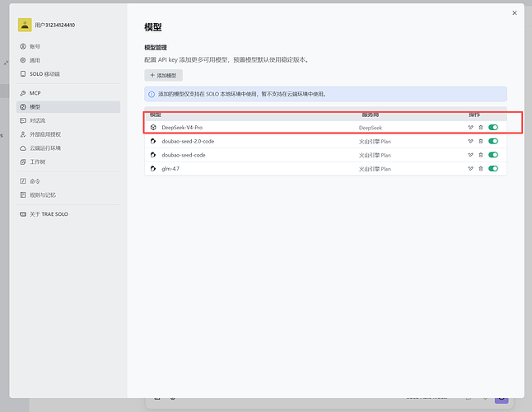Click the doubao-seed-2.0-code logo icon

click(x=153, y=141)
